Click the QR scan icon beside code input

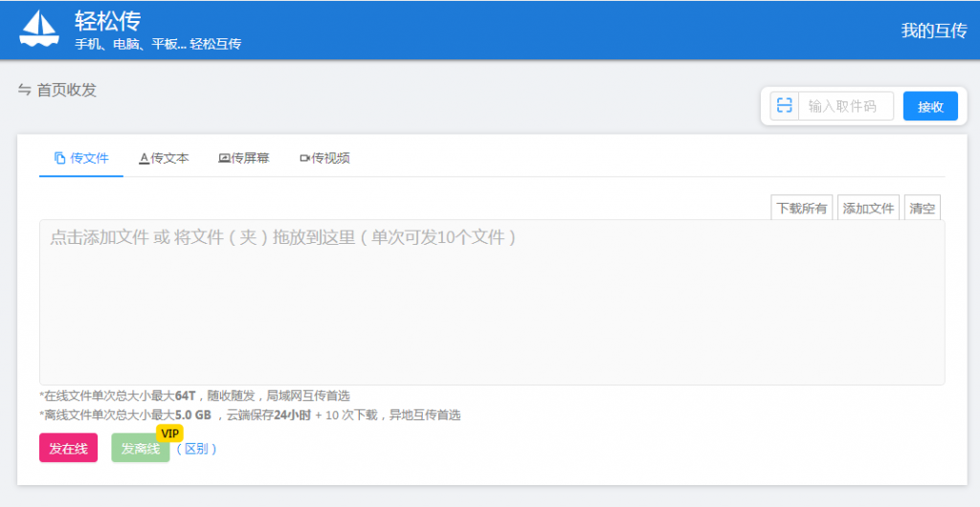pyautogui.click(x=785, y=106)
